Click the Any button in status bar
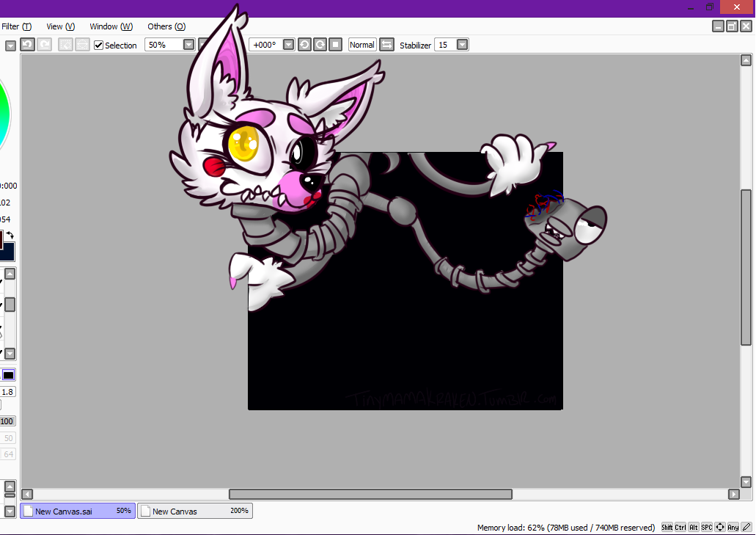The image size is (756, 535). click(733, 527)
